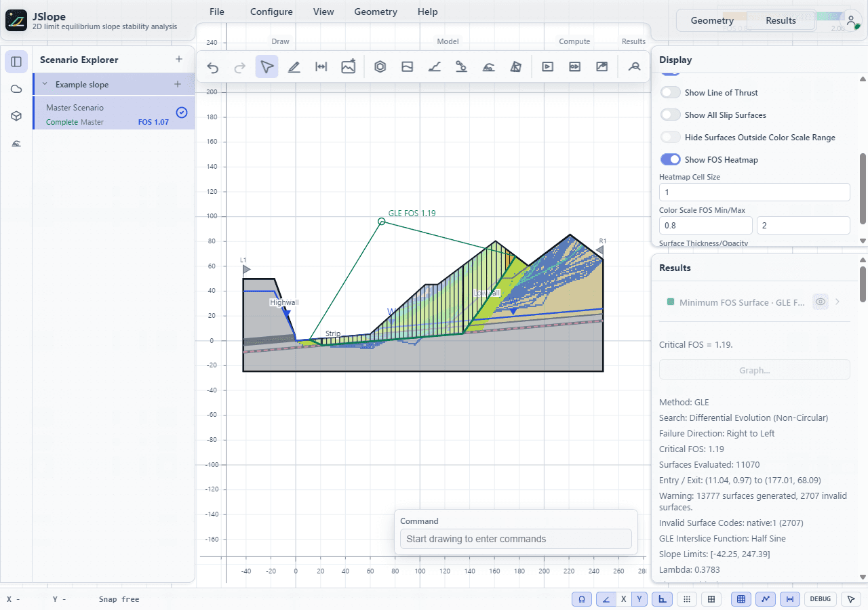Click the user account avatar icon
The image size is (868, 610).
852,20
